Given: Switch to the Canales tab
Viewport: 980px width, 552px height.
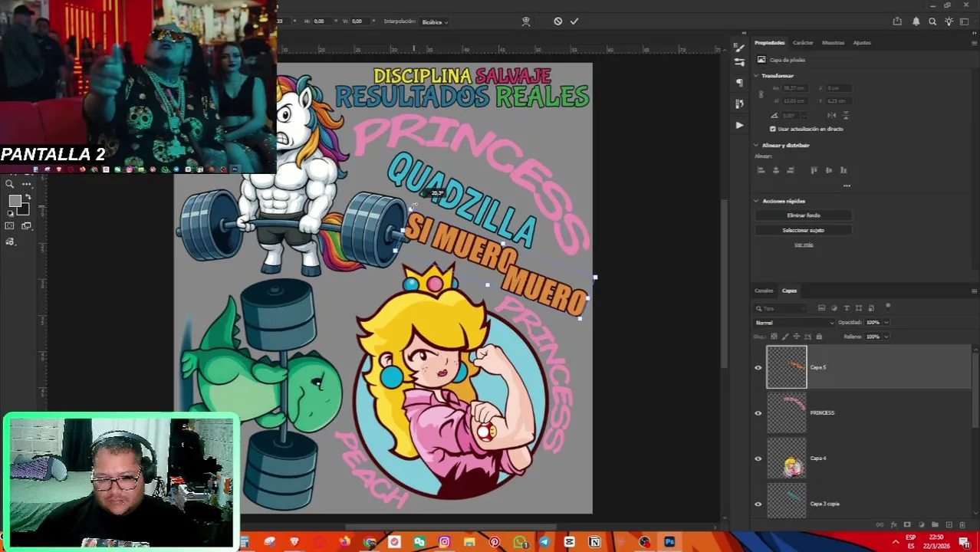Looking at the screenshot, I should point(764,291).
